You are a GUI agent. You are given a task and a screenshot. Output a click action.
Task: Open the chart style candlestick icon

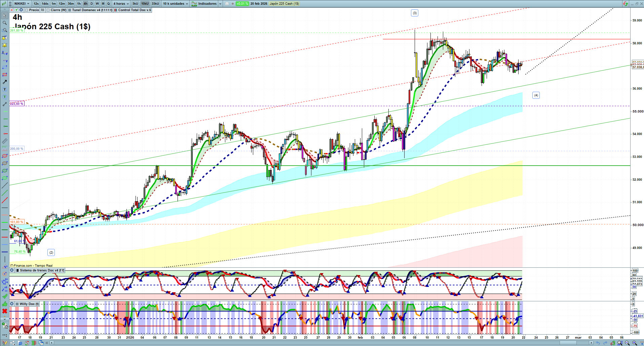click(4, 4)
